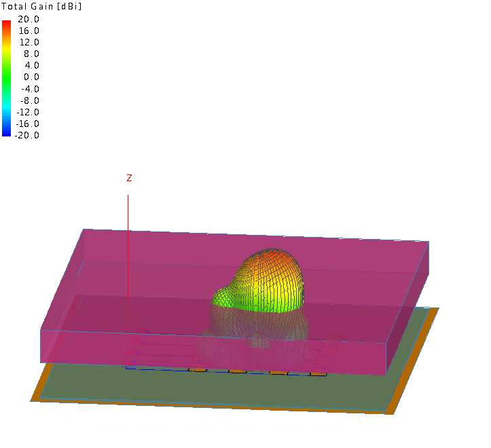Click the red top of the color scale bar
491x448 pixels.
[x=6, y=24]
